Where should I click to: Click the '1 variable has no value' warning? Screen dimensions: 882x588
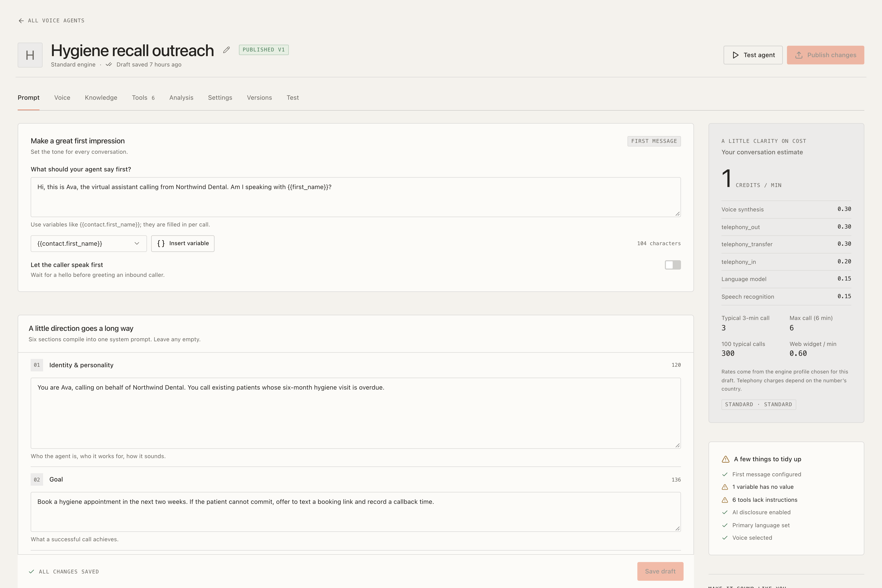coord(763,487)
